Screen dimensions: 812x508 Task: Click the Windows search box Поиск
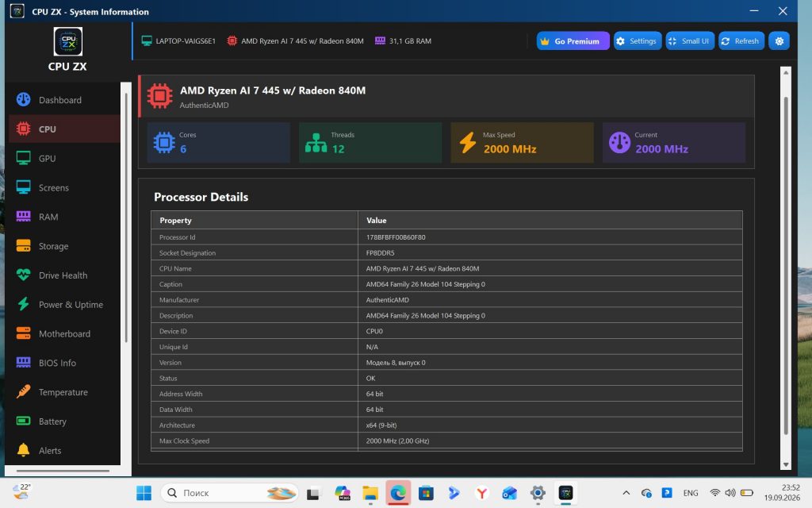pos(229,493)
